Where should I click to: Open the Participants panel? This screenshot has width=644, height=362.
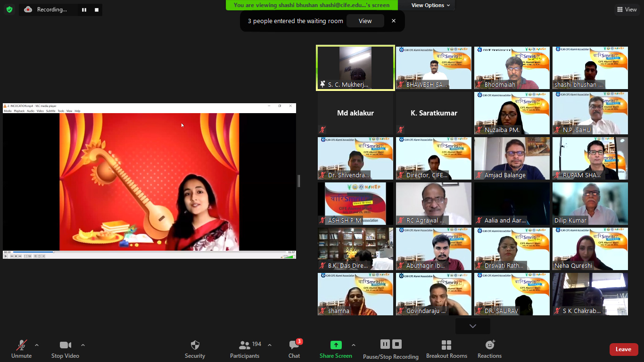click(x=245, y=349)
